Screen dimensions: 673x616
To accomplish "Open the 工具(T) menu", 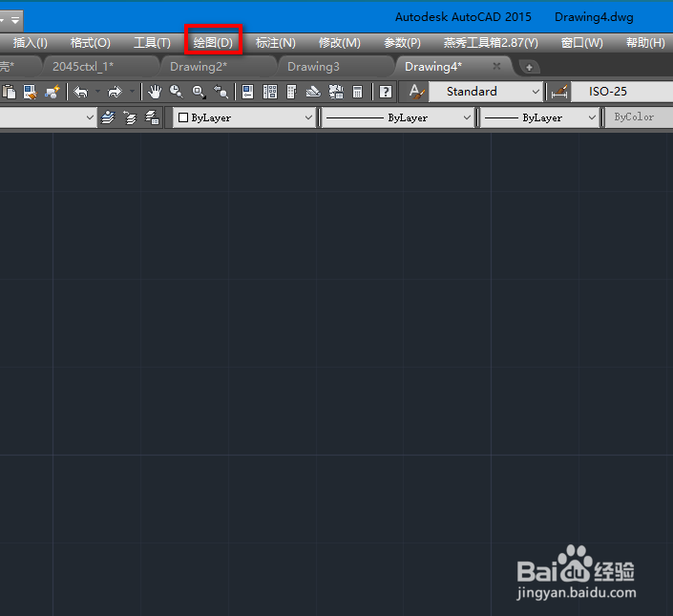I will pyautogui.click(x=152, y=43).
